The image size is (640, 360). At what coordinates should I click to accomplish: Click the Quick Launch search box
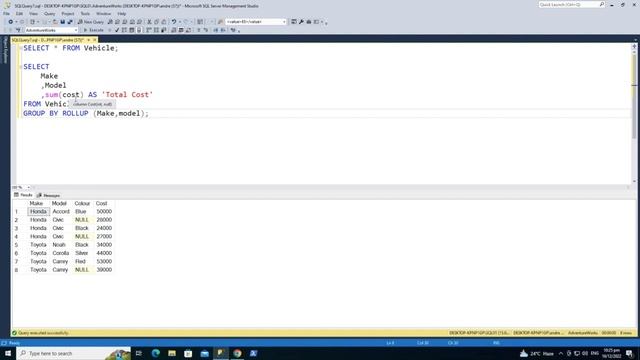(x=571, y=4)
